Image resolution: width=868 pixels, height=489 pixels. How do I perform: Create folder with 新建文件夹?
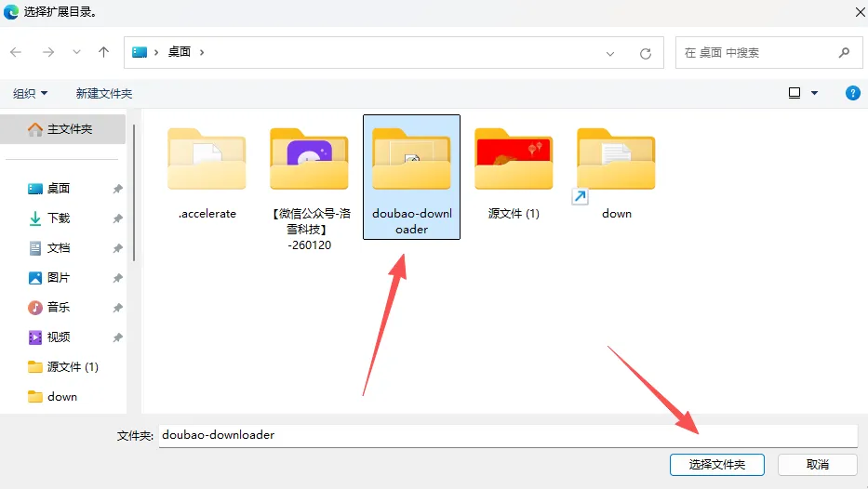[x=104, y=94]
